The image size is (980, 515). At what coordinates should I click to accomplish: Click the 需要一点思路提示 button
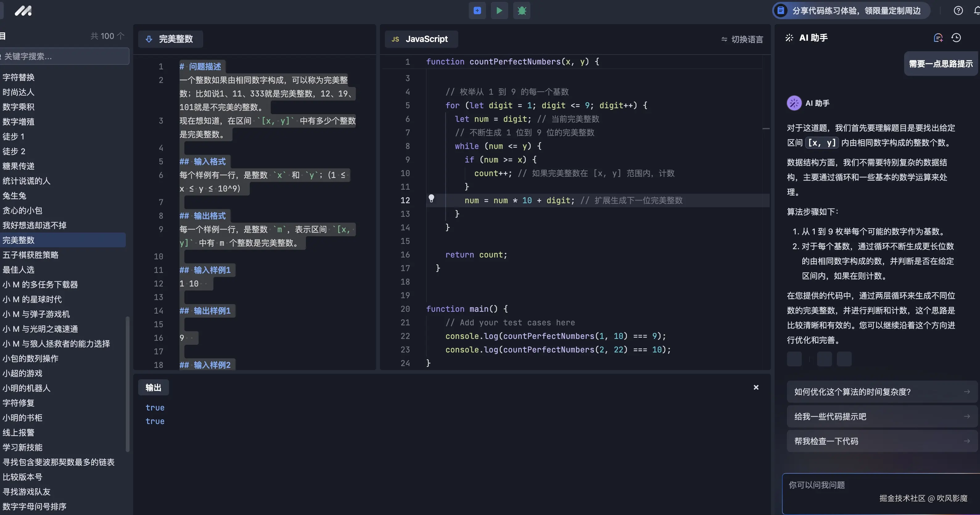click(940, 64)
